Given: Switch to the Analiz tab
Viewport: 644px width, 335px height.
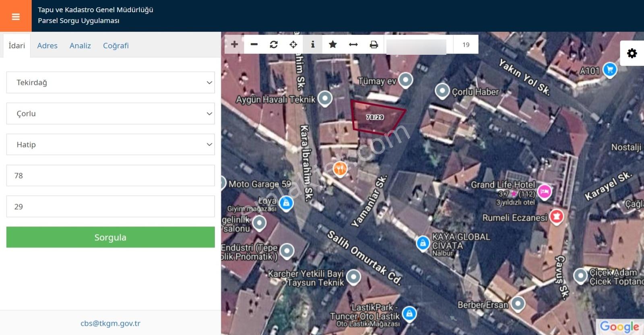Looking at the screenshot, I should [x=80, y=45].
